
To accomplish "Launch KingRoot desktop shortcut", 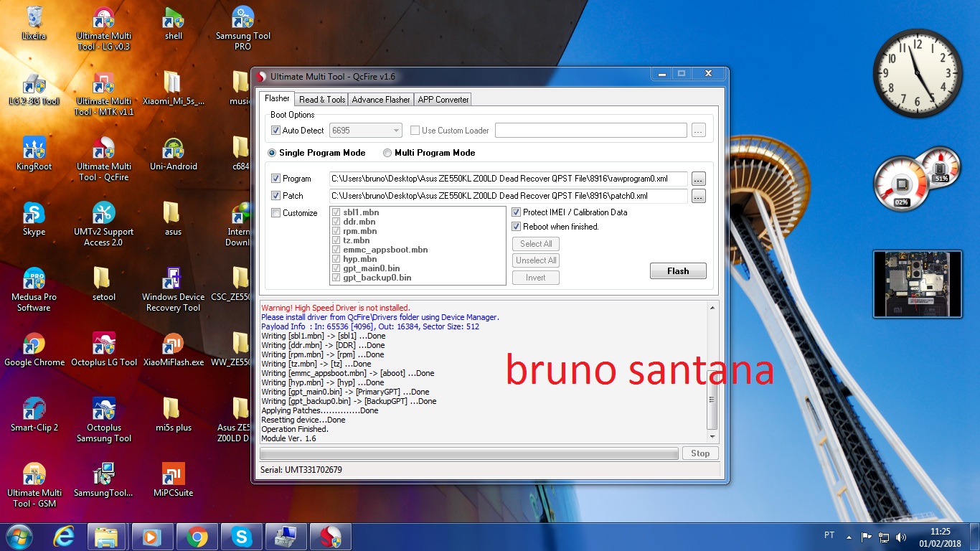I will tap(34, 154).
